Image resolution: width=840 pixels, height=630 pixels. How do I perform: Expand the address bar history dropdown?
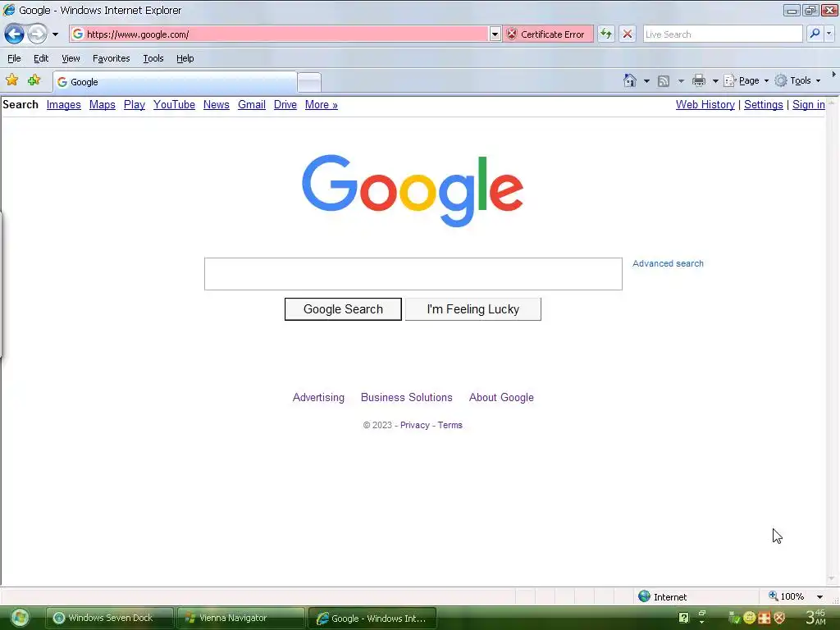pyautogui.click(x=495, y=34)
